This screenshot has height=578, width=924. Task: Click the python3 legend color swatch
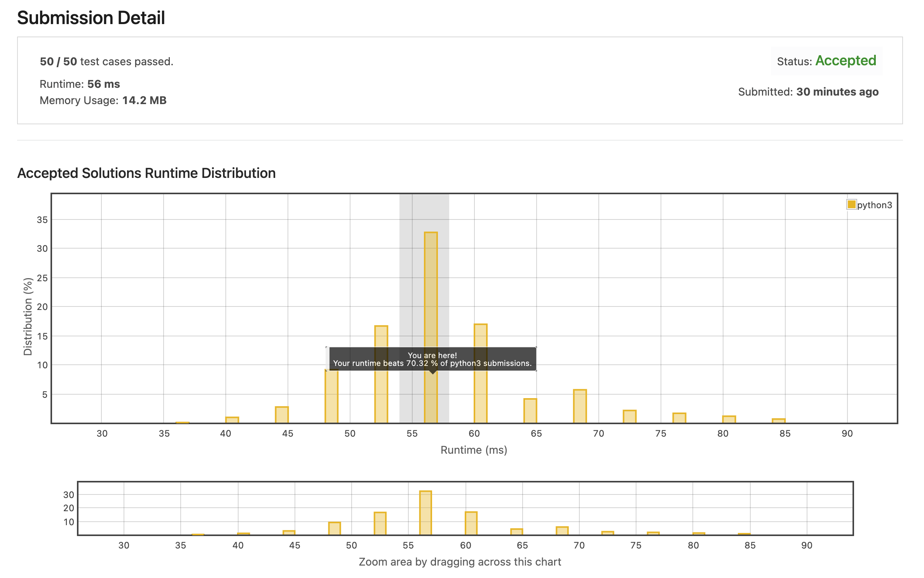(851, 204)
